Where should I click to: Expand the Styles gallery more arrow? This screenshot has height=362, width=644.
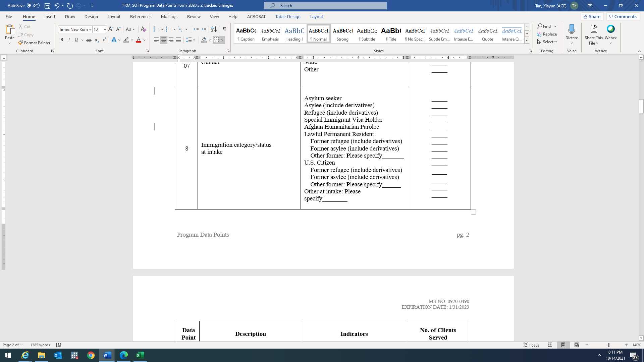pyautogui.click(x=527, y=40)
